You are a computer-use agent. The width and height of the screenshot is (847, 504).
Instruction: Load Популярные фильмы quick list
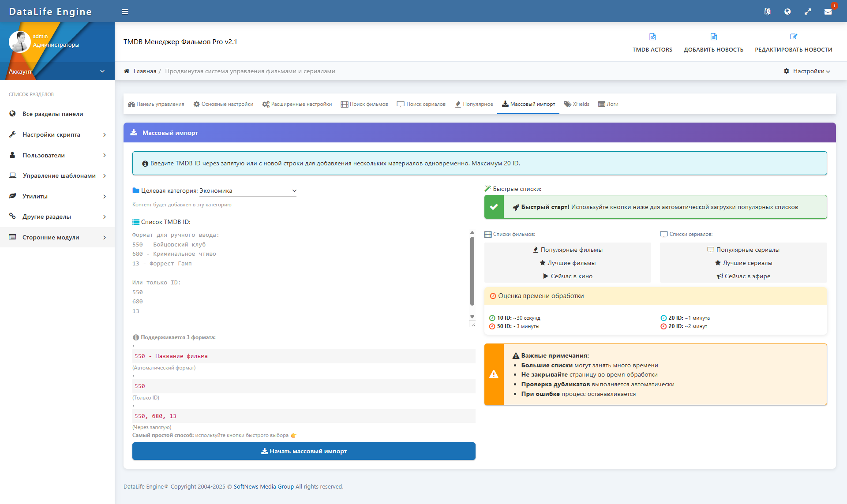coord(567,250)
